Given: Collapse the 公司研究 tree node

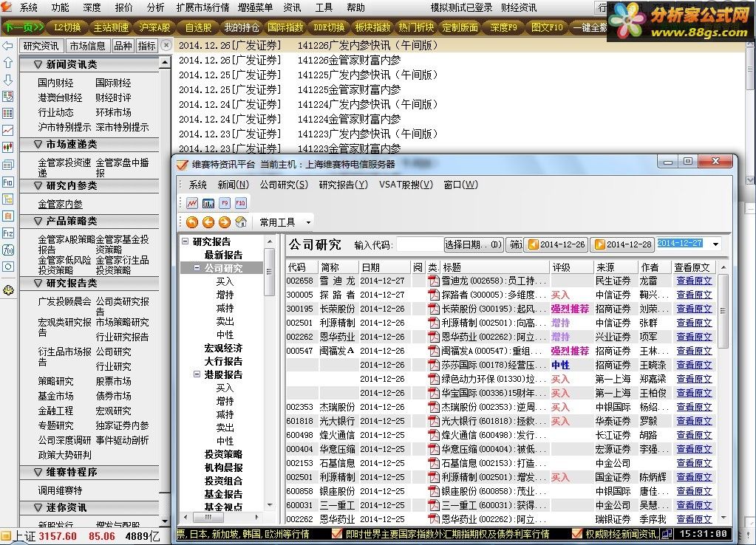Looking at the screenshot, I should (197, 267).
